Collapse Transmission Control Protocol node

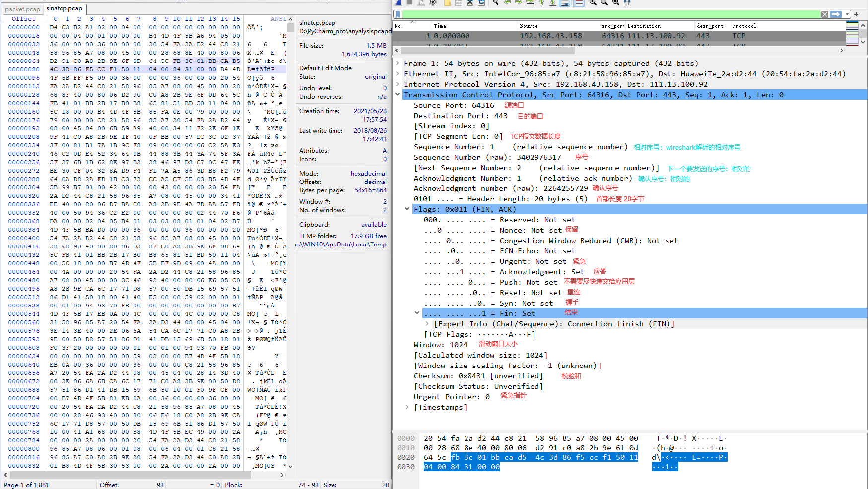tap(398, 95)
